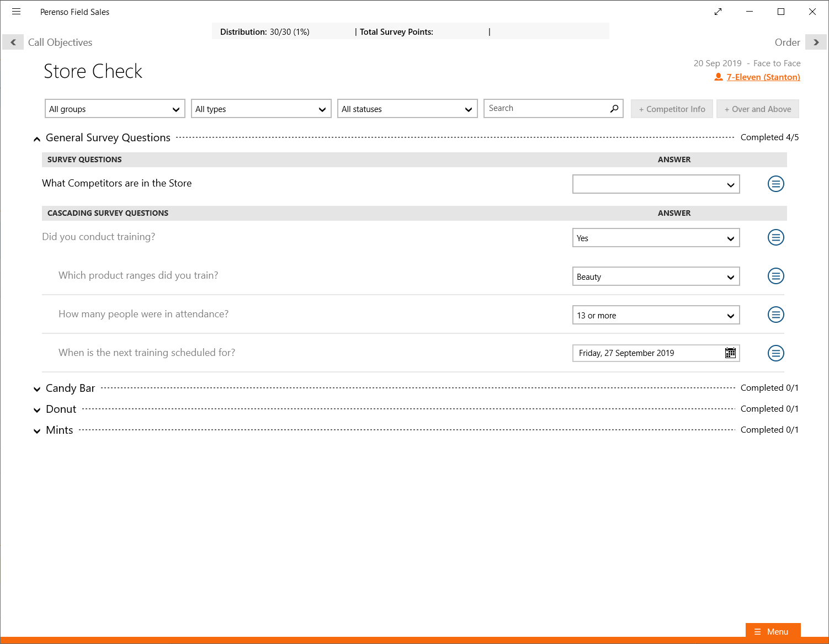Image resolution: width=829 pixels, height=644 pixels.
Task: Click 'How many people were in attendance?' text
Action: [144, 314]
